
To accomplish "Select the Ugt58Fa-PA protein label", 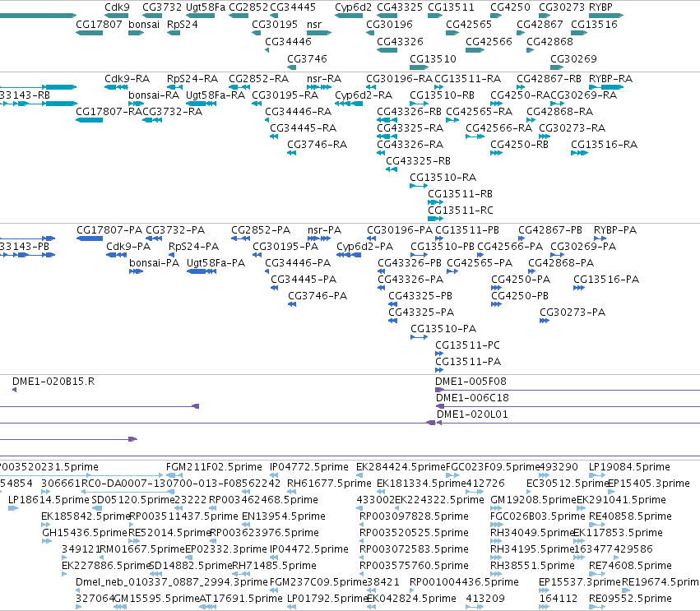I will 216,263.
